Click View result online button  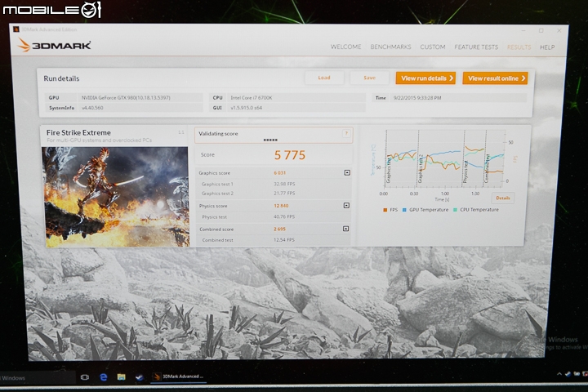click(495, 78)
